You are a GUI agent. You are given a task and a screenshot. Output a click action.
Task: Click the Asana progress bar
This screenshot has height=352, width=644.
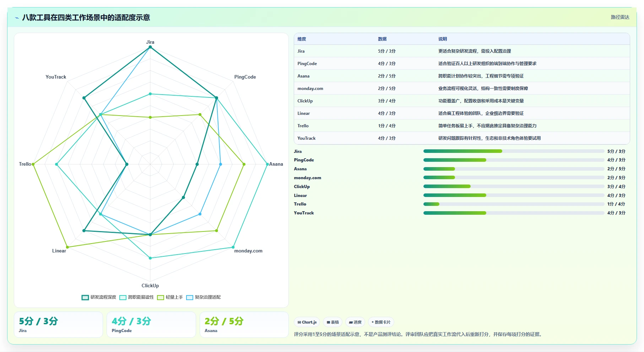point(514,169)
